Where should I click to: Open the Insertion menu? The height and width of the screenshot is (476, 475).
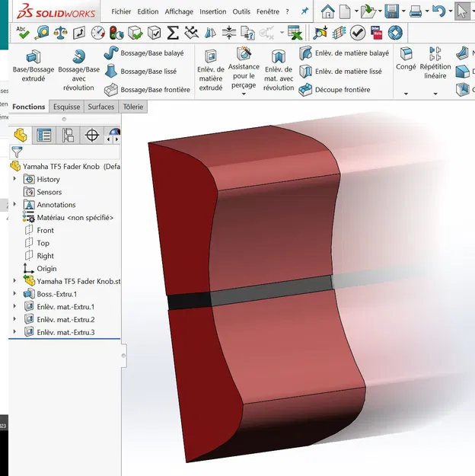pos(213,11)
